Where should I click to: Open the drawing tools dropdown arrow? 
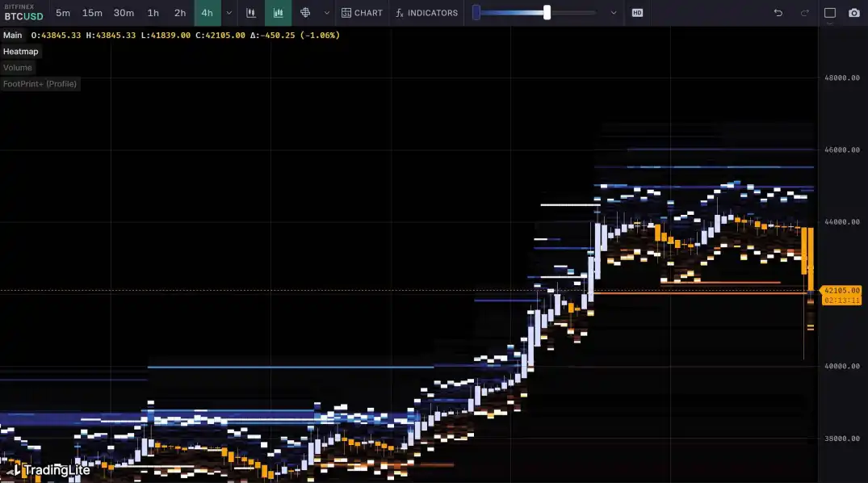[326, 13]
